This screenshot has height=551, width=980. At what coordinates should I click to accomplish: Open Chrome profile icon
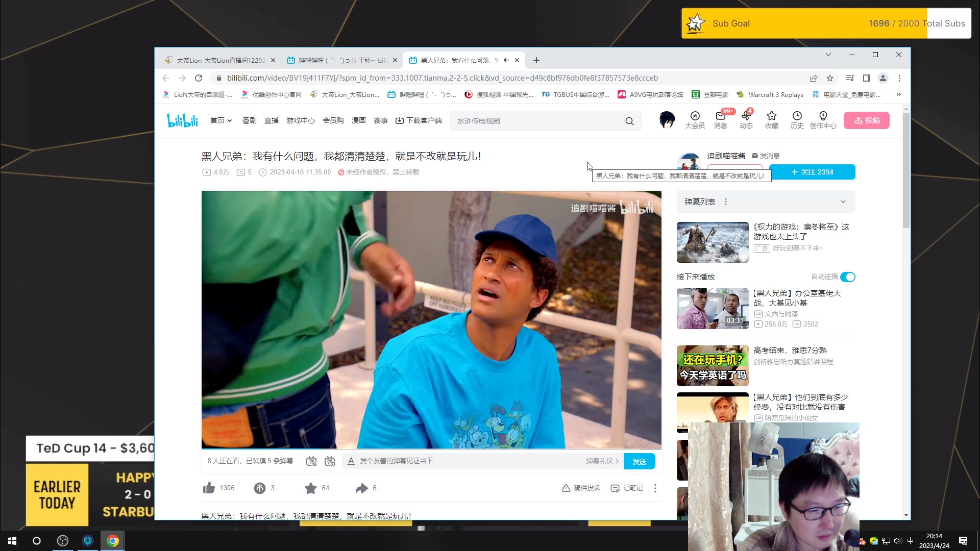[x=883, y=78]
